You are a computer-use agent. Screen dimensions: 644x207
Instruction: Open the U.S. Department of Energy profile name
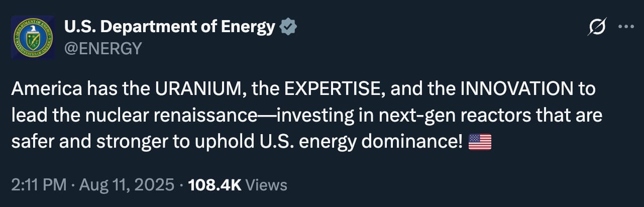(x=170, y=27)
